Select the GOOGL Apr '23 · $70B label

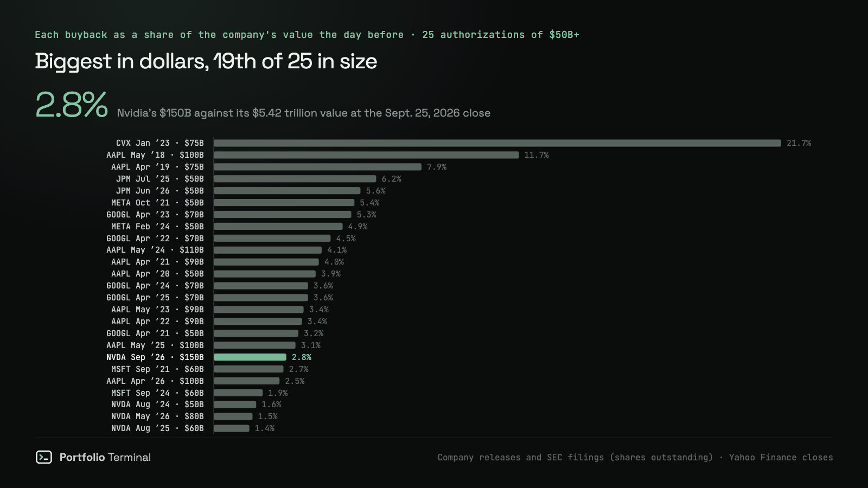[155, 215]
